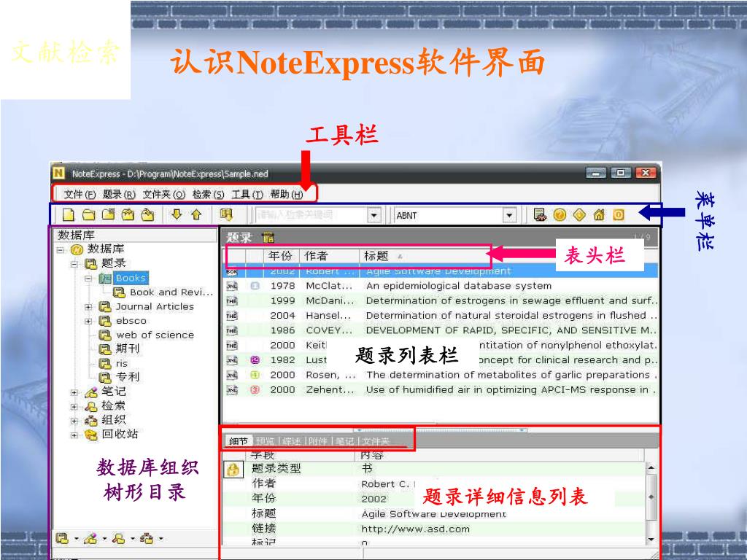Screen dimensions: 747x560
Task: Expand the 检索 tree node
Action: point(74,407)
